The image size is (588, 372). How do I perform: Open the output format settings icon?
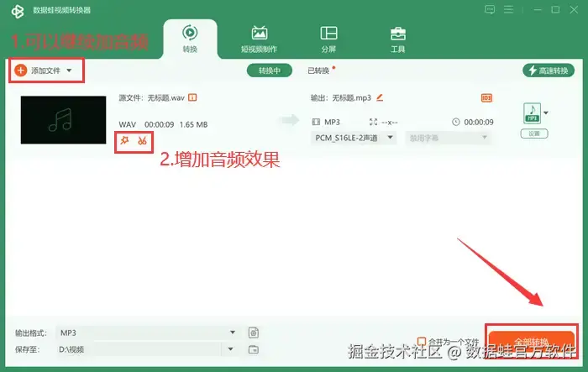[x=254, y=333]
